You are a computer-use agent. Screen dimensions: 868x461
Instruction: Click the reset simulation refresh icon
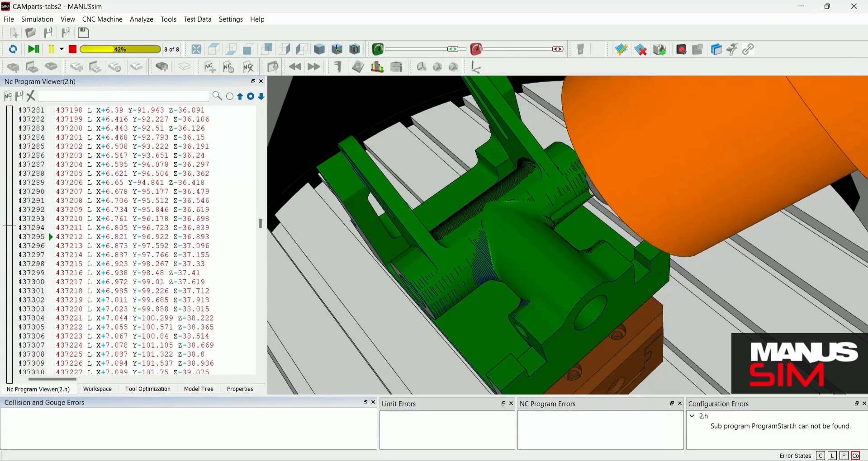click(x=13, y=49)
